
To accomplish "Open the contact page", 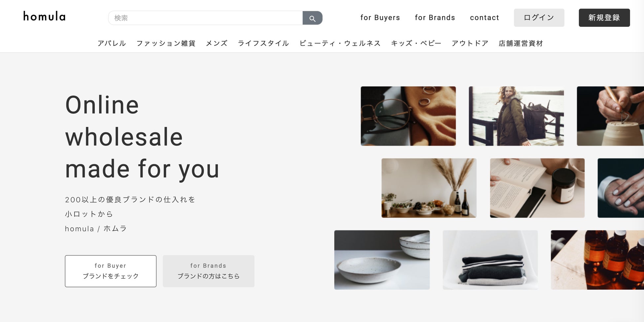I will point(484,18).
